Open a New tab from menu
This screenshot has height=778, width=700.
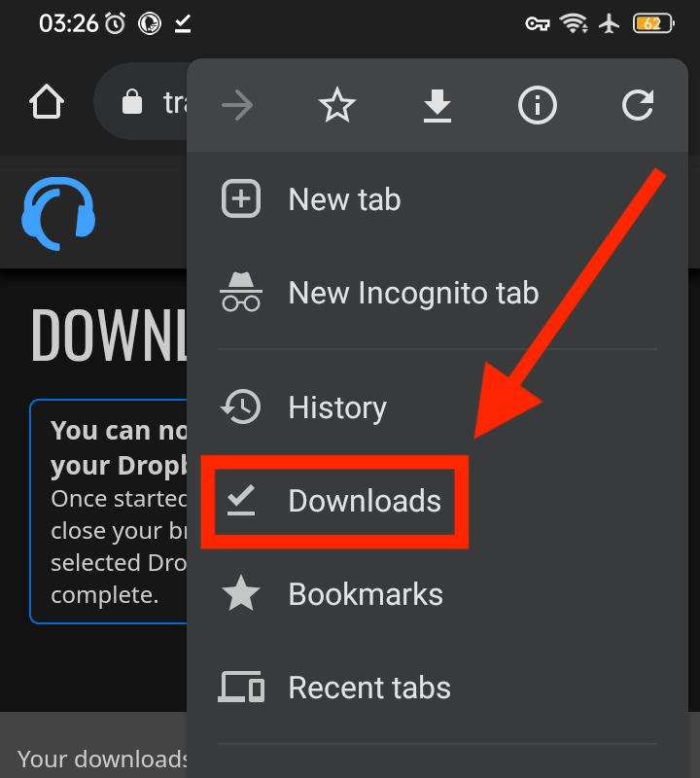click(x=344, y=199)
